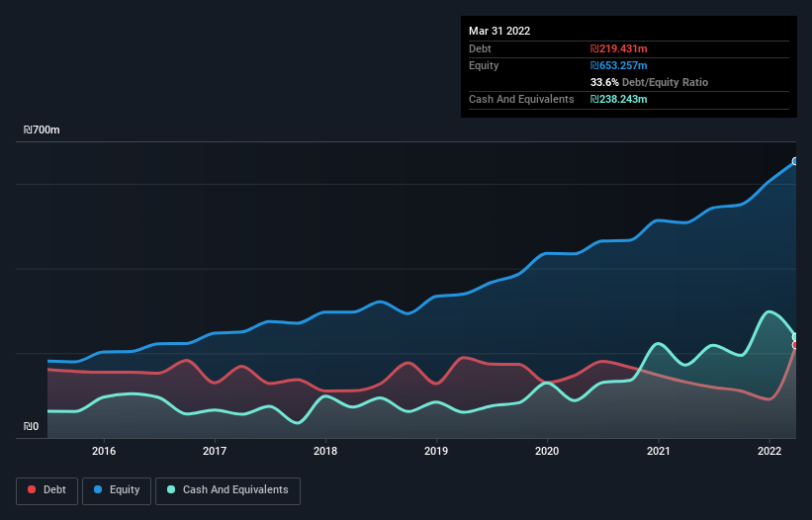The image size is (812, 520).
Task: Click the 33.6% Debt/Equity Ratio text
Action: 649,82
